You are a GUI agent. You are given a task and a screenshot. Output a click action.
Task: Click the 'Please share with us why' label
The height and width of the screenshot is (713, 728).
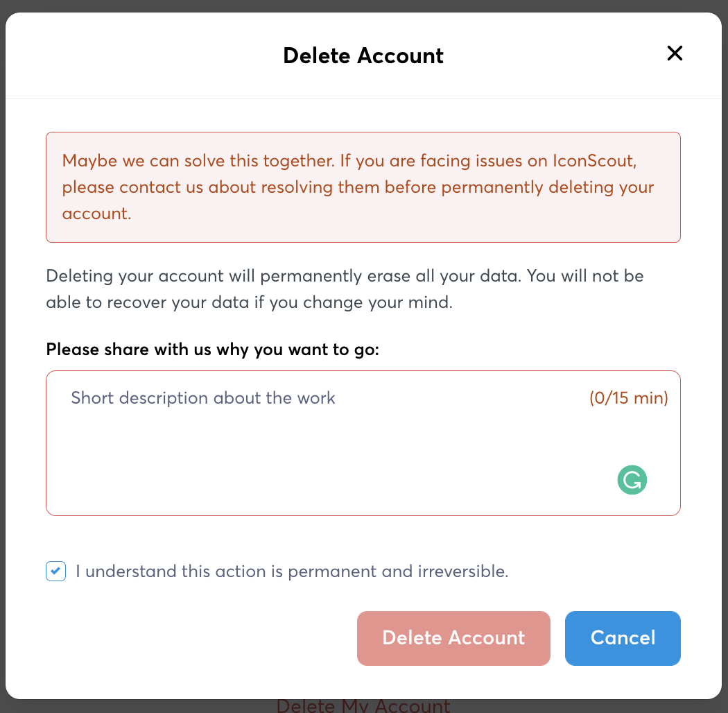pos(213,350)
